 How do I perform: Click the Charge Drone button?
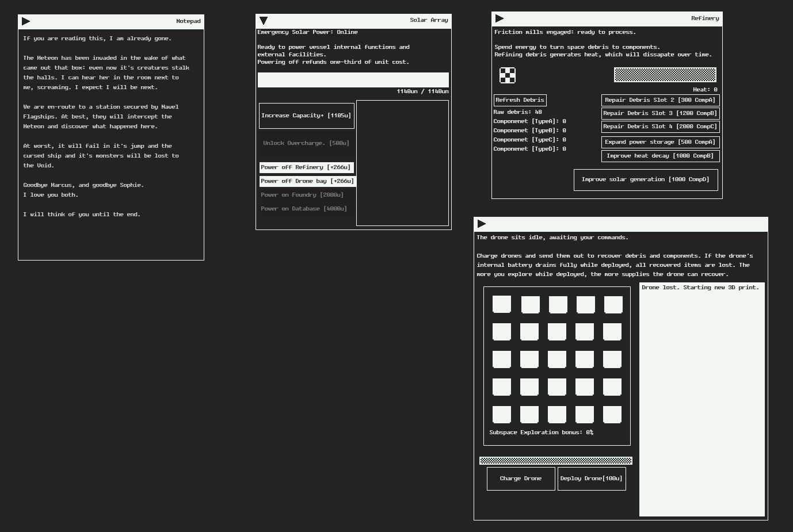click(x=521, y=479)
